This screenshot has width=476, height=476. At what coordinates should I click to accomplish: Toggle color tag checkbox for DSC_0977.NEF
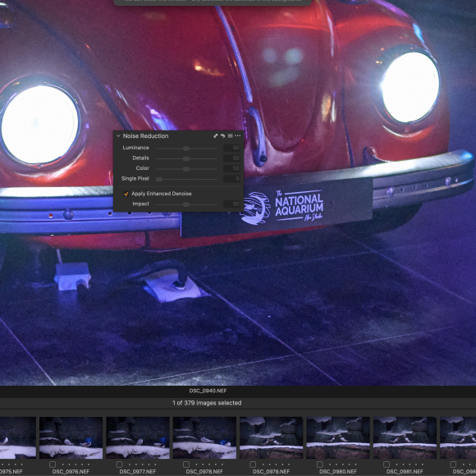pos(119,465)
